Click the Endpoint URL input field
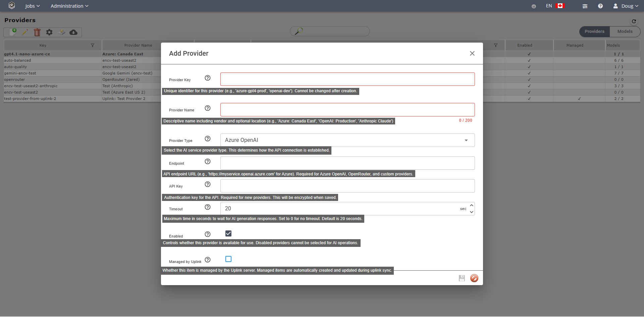The image size is (644, 317). tap(347, 163)
